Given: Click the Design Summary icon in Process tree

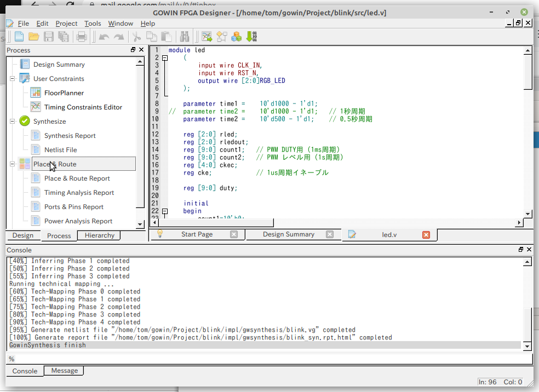Looking at the screenshot, I should 25,64.
